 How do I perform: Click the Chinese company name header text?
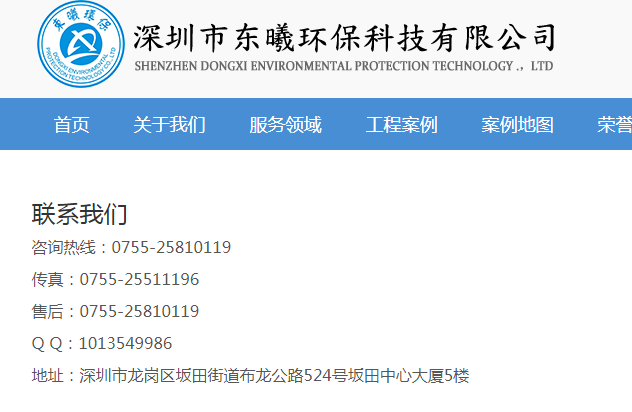click(x=344, y=36)
